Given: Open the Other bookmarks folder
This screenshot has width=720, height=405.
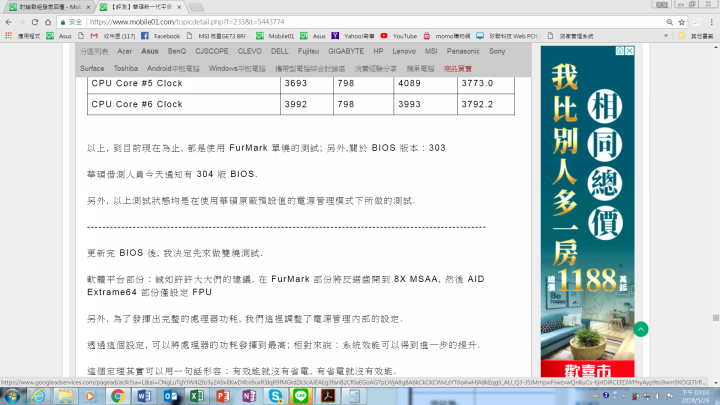Looking at the screenshot, I should click(x=696, y=36).
